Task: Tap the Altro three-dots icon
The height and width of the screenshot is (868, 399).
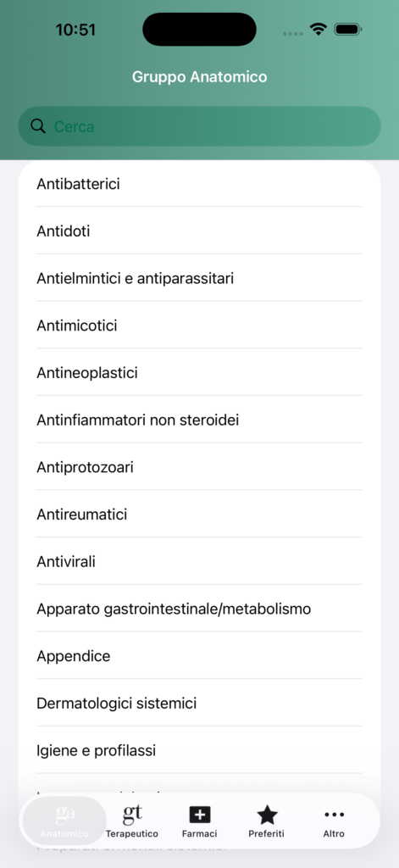Action: (x=334, y=815)
